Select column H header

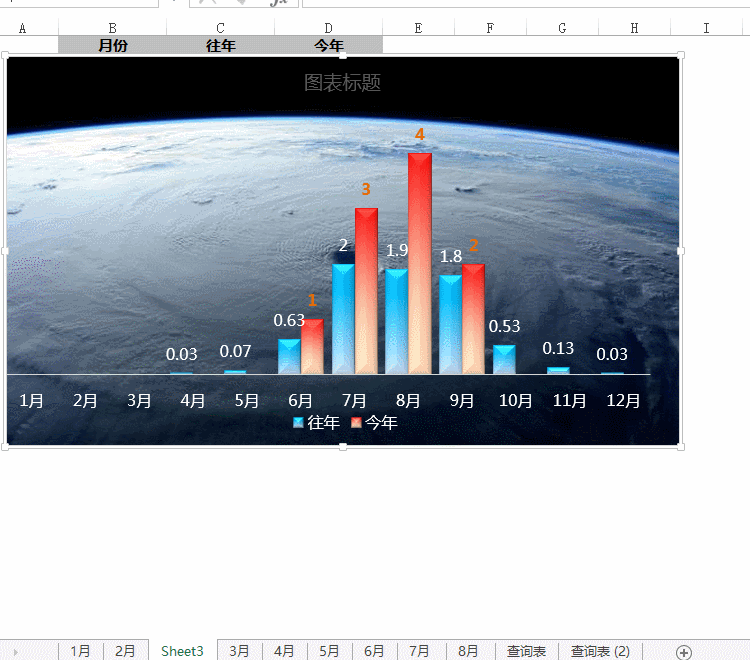[x=634, y=28]
